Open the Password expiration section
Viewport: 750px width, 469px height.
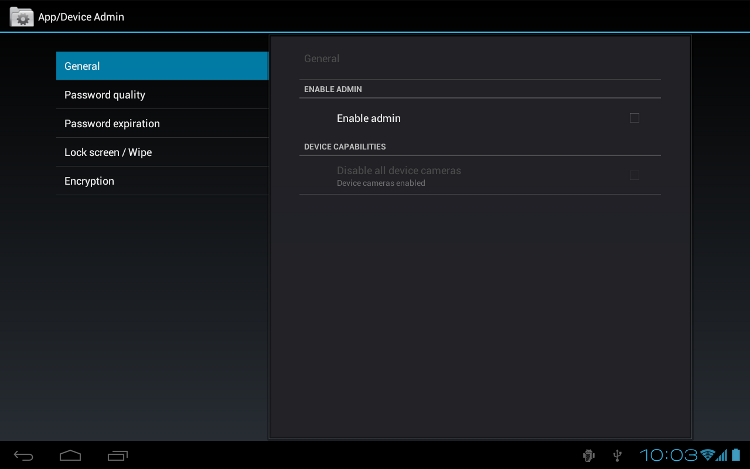pos(162,123)
